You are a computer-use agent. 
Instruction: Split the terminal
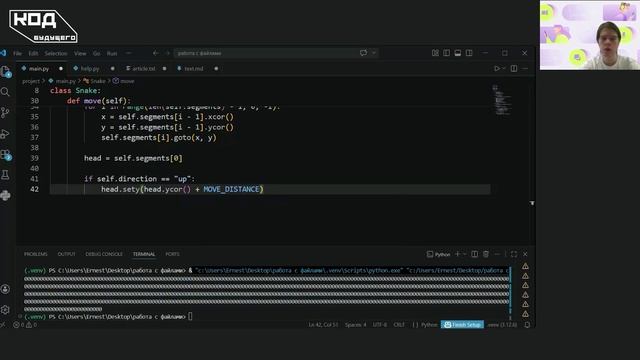pos(474,254)
